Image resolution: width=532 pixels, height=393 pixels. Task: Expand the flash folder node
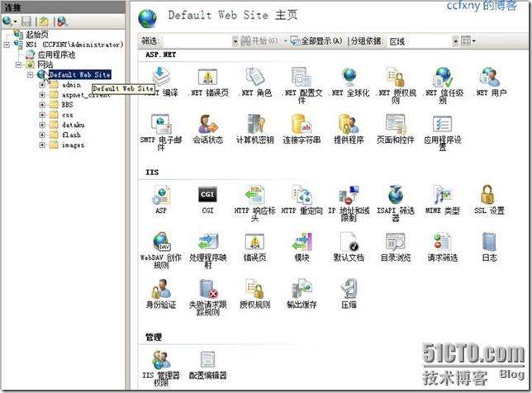click(x=42, y=135)
